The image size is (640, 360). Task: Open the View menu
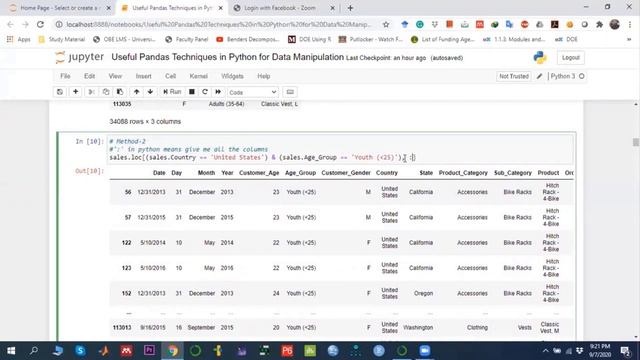coord(115,76)
